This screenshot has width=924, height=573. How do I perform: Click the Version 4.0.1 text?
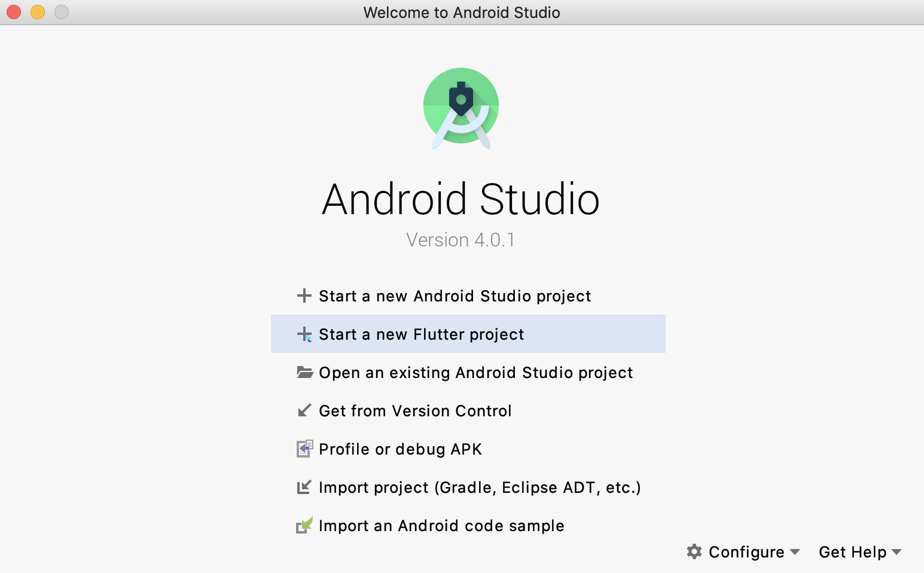[x=461, y=240]
